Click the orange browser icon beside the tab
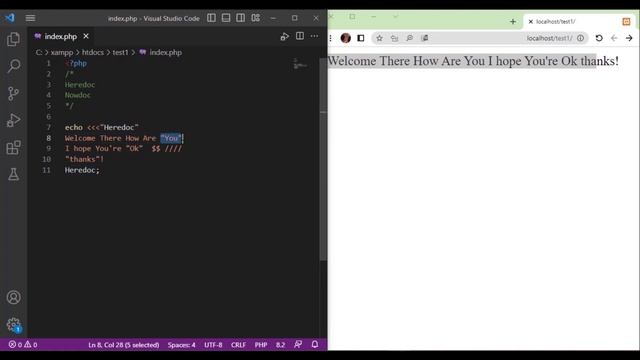The height and width of the screenshot is (360, 640). (x=626, y=22)
